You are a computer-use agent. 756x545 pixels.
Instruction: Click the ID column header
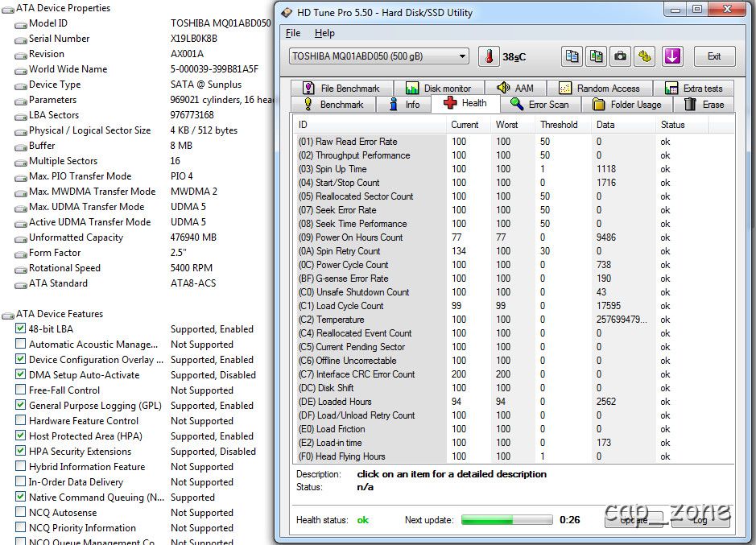point(370,125)
